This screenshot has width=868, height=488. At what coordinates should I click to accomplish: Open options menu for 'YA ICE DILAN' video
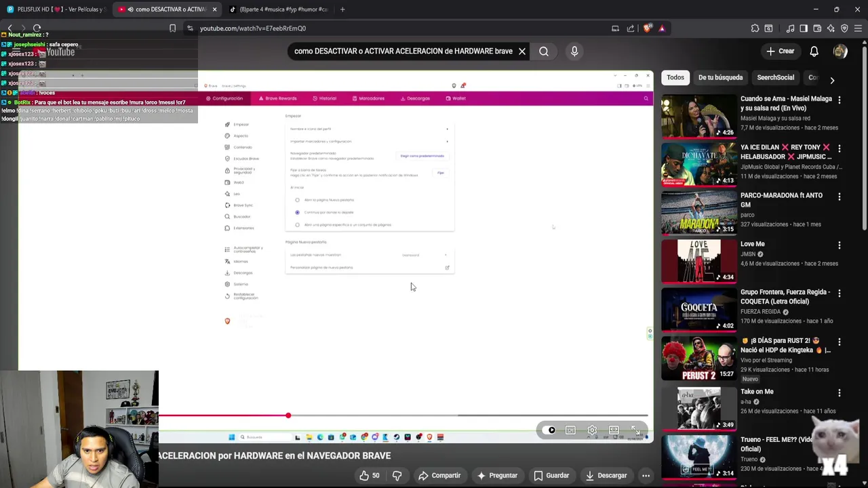[x=839, y=148]
